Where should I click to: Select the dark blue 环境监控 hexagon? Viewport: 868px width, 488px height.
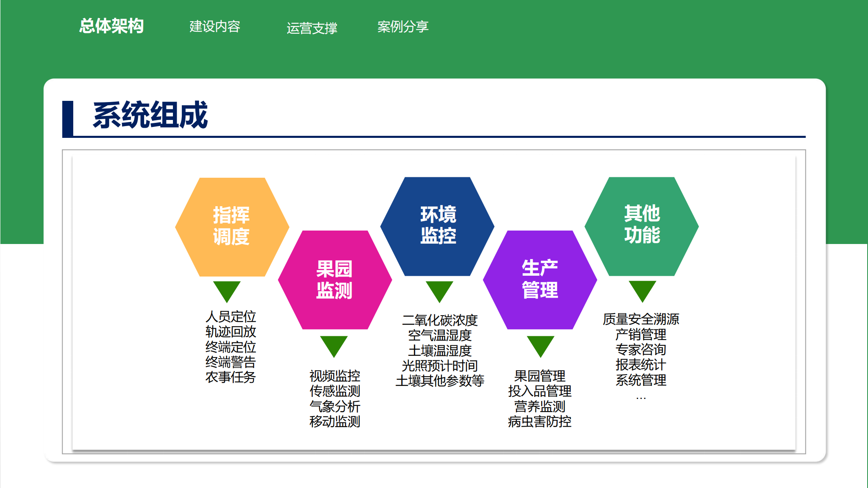(x=437, y=226)
